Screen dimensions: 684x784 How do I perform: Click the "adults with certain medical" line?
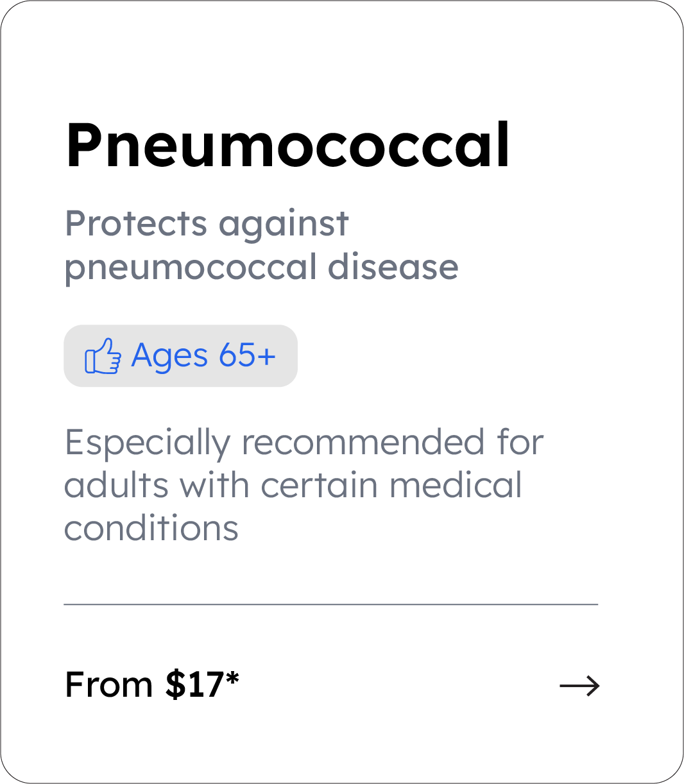pos(293,485)
